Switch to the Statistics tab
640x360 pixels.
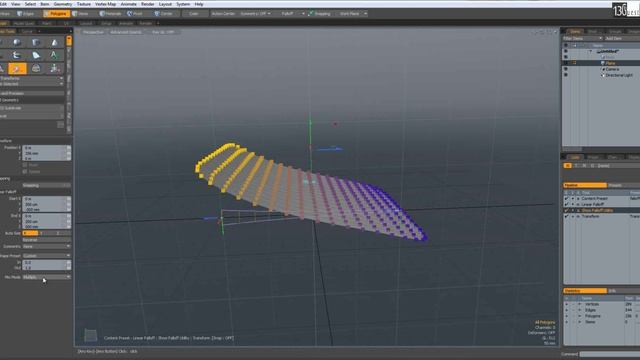(585, 291)
